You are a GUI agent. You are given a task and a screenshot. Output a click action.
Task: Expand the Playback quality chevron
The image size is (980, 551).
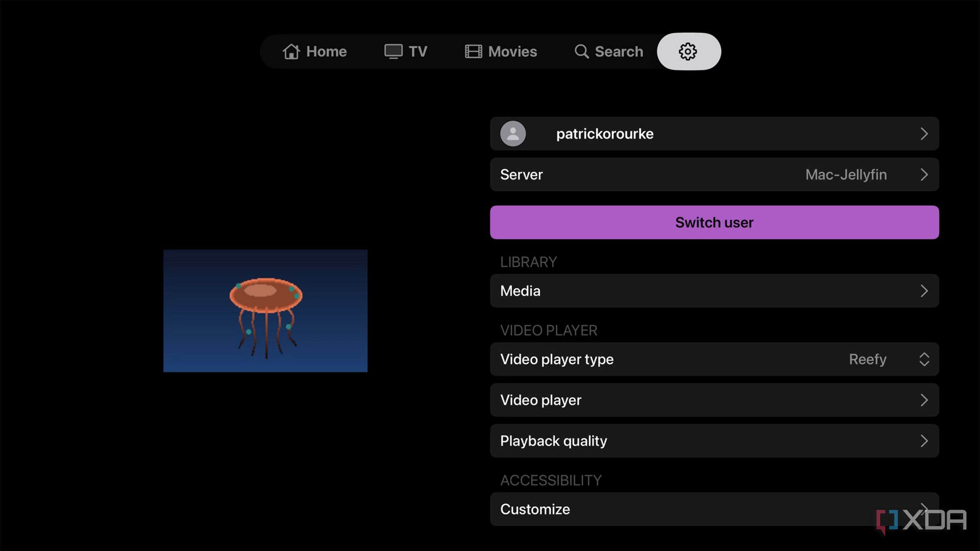tap(924, 441)
